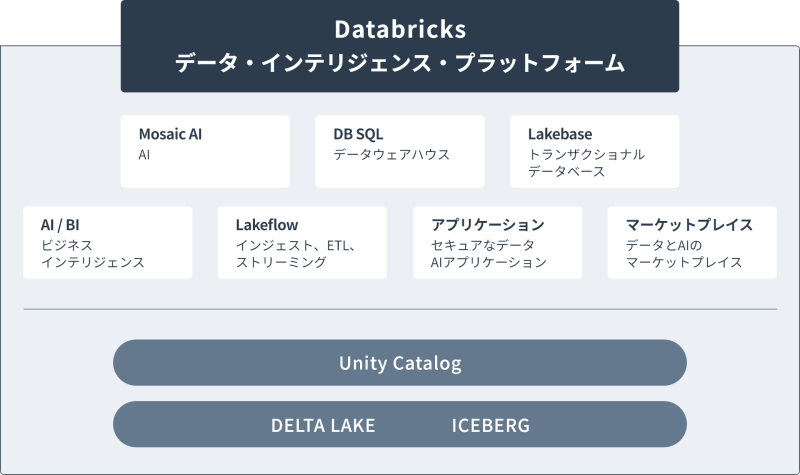The width and height of the screenshot is (800, 475).
Task: Select the ICEBERG label
Action: [490, 425]
